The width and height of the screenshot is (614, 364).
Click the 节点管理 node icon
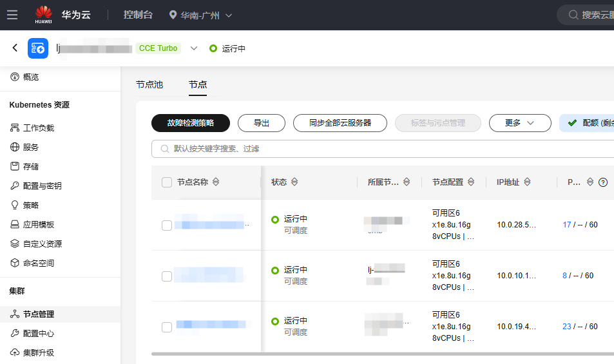14,314
